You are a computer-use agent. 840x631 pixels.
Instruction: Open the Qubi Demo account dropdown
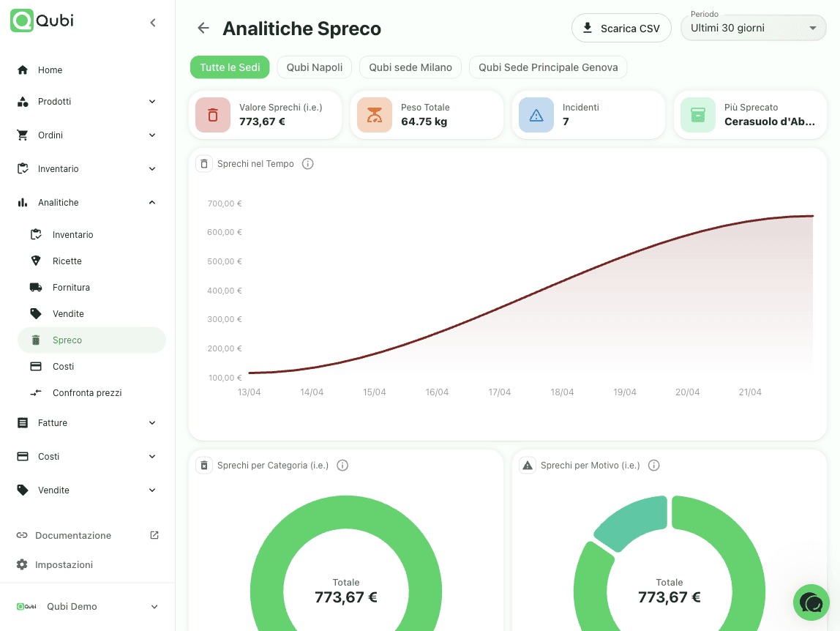click(x=87, y=607)
